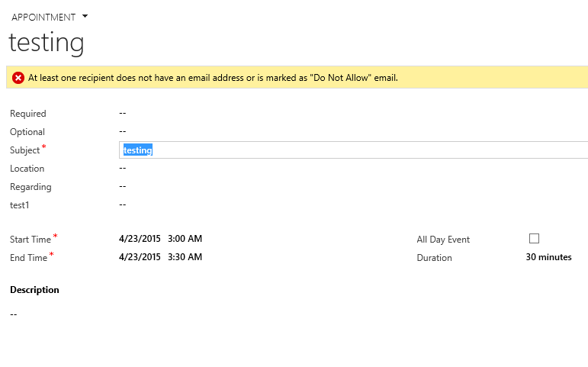Click the red error icon in notification bar
The height and width of the screenshot is (367, 588).
coord(18,78)
